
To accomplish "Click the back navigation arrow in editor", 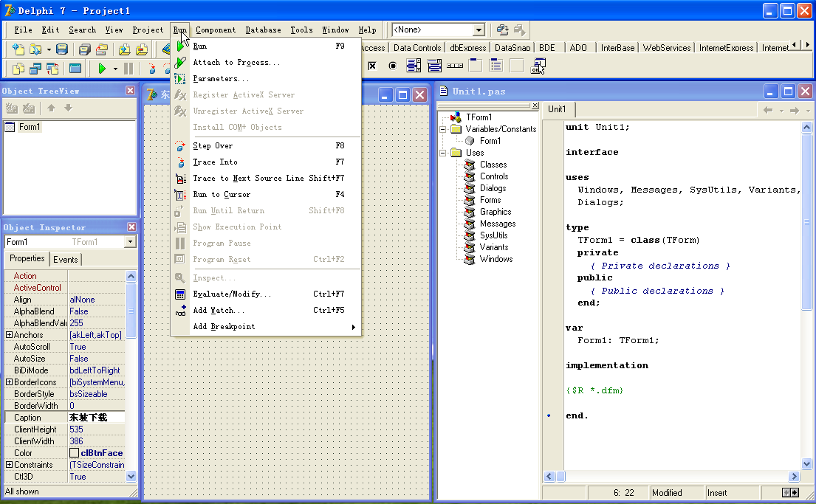I will coord(768,110).
